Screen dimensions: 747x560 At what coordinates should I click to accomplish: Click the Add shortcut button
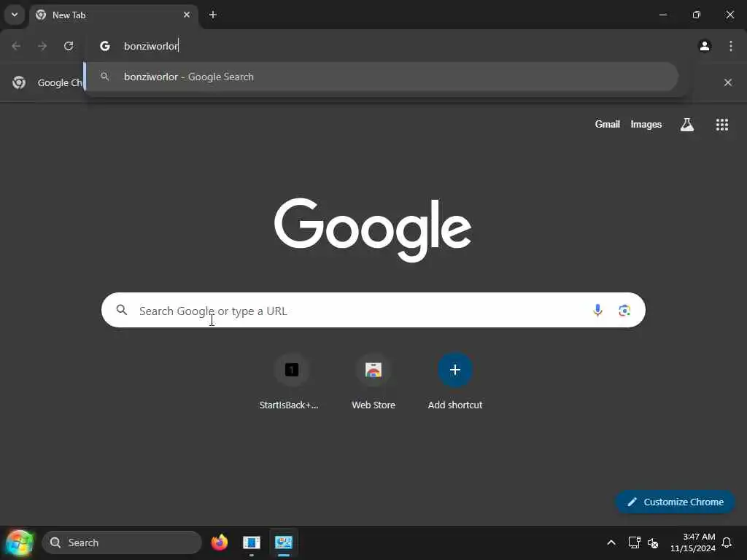pyautogui.click(x=455, y=381)
